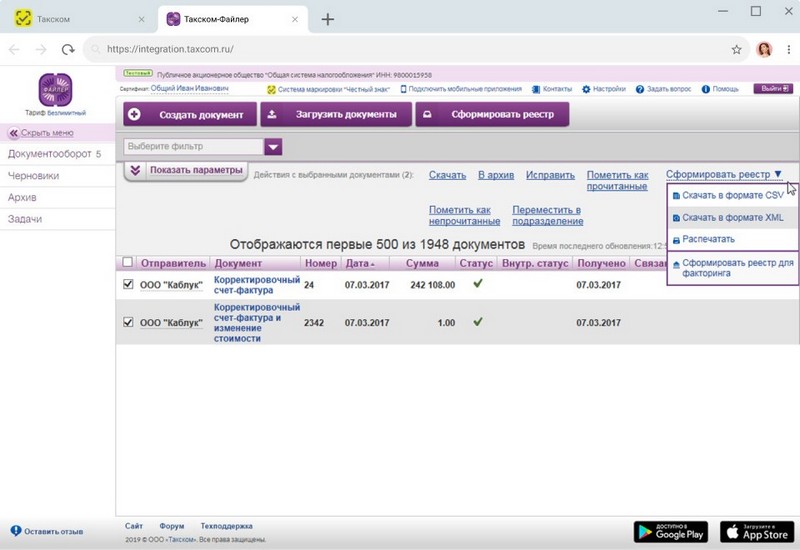Image resolution: width=800 pixels, height=550 pixels.
Task: Choose Скачать в формате CSV
Action: point(732,195)
